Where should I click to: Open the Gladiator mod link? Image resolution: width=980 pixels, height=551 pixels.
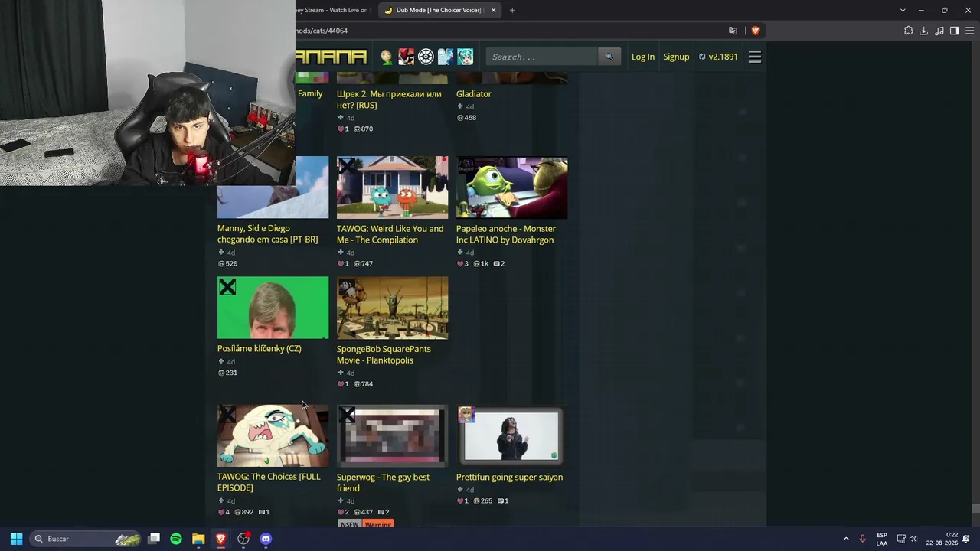coord(474,94)
